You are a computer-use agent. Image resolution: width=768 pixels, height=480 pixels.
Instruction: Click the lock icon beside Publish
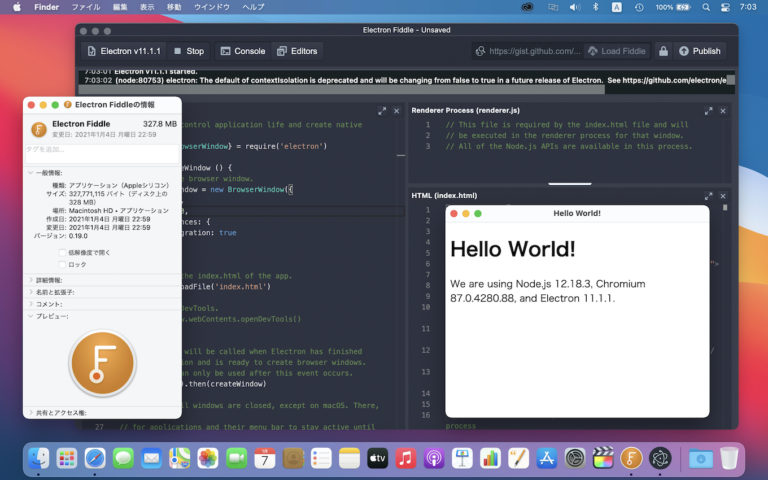point(661,51)
